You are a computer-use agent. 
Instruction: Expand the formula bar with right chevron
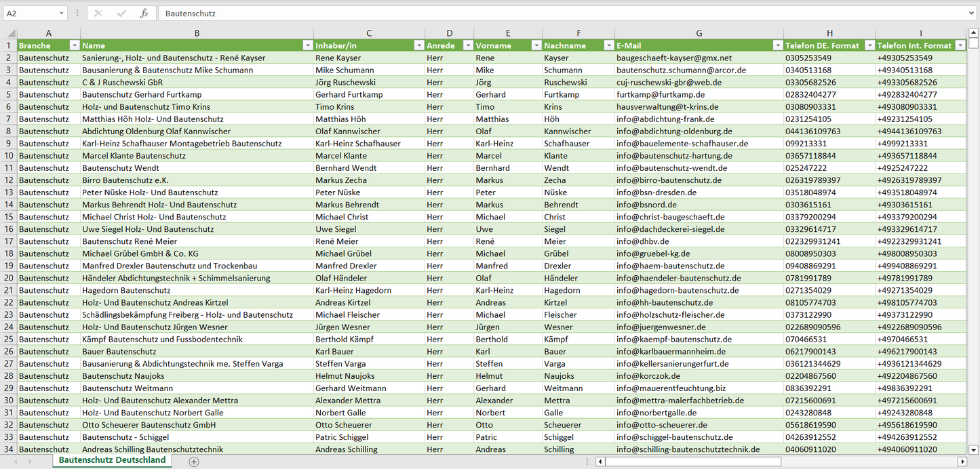973,14
